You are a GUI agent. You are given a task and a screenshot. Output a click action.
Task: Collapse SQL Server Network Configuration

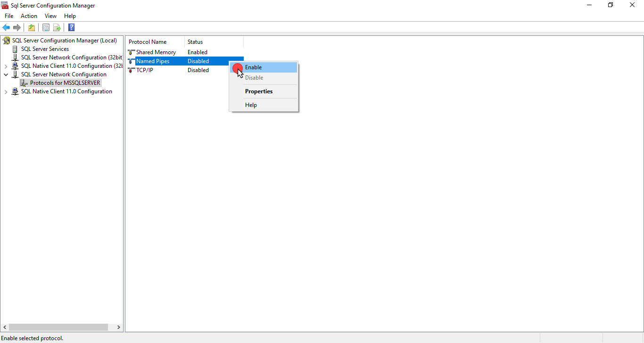coord(6,74)
